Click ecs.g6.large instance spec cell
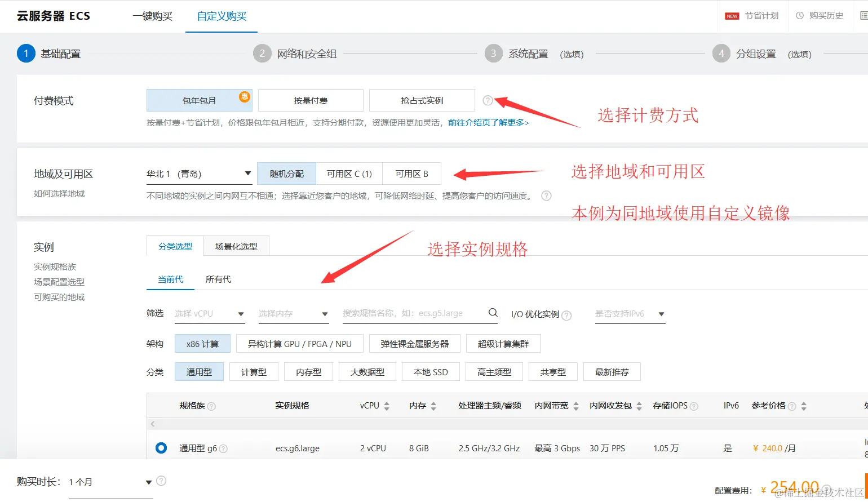 pos(298,448)
